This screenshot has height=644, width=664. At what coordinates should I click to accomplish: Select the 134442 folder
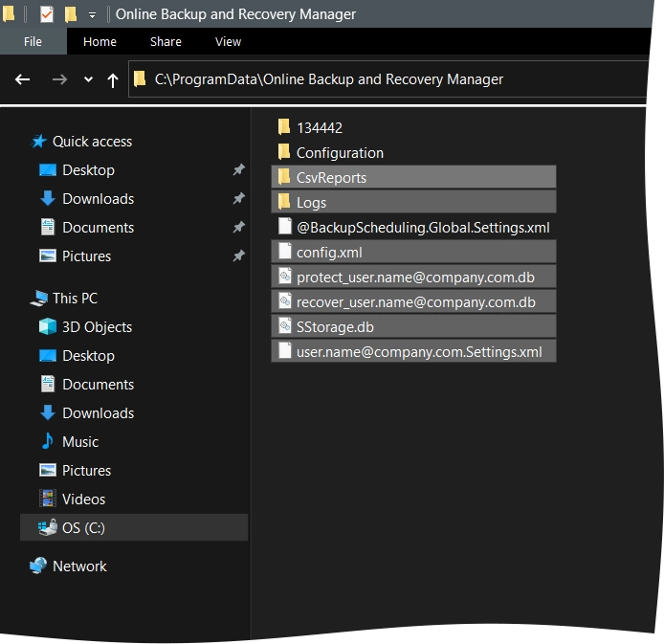tap(320, 128)
